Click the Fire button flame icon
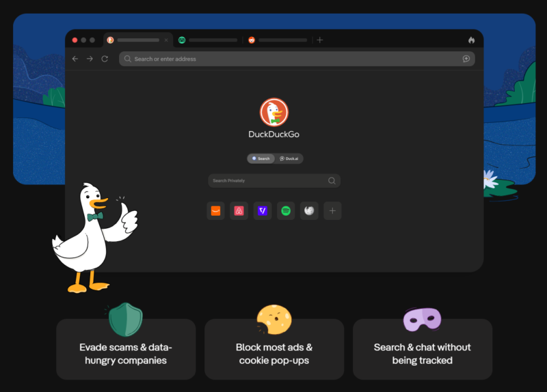 471,40
